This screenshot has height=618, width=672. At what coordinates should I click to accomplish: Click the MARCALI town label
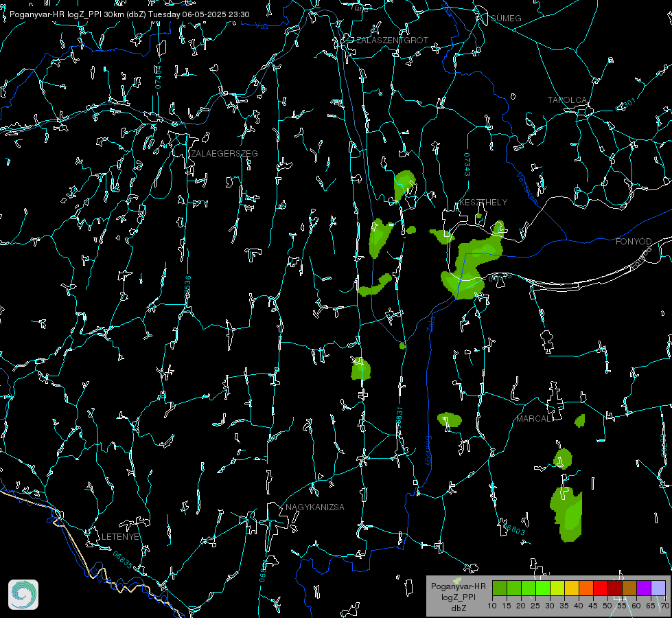(x=534, y=419)
